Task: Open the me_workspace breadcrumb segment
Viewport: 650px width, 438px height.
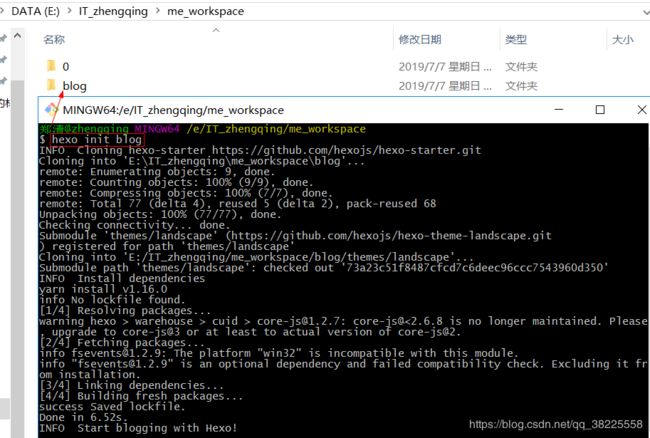Action: pos(206,11)
